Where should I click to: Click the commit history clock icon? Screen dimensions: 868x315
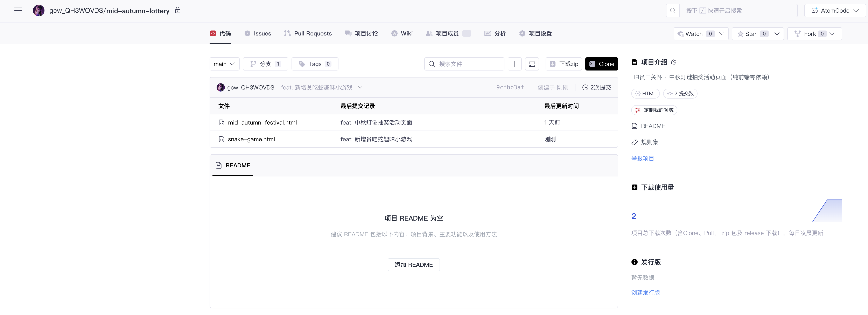click(x=585, y=88)
